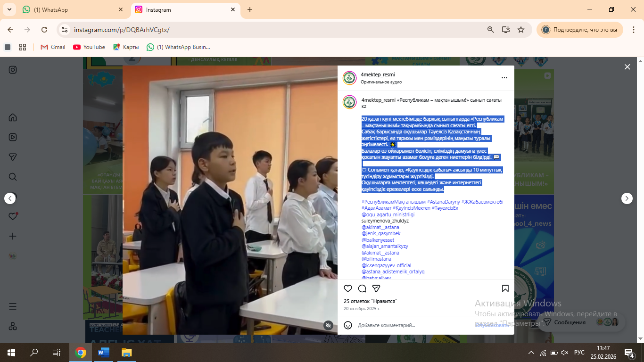
Task: Save the post with bookmark icon
Action: [x=505, y=288]
